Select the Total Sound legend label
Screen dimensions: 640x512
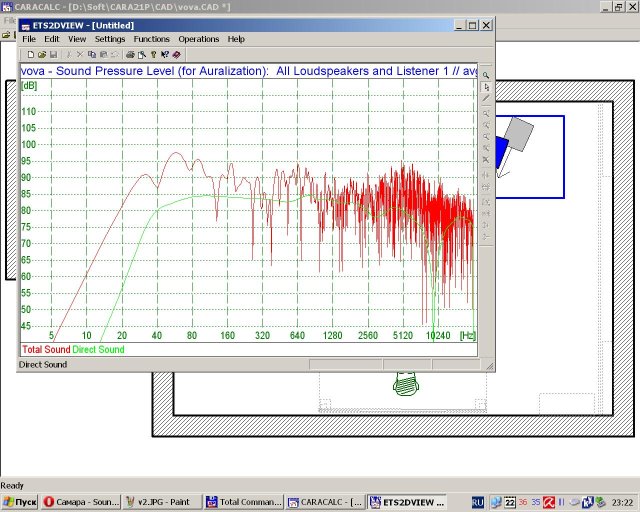pos(46,349)
